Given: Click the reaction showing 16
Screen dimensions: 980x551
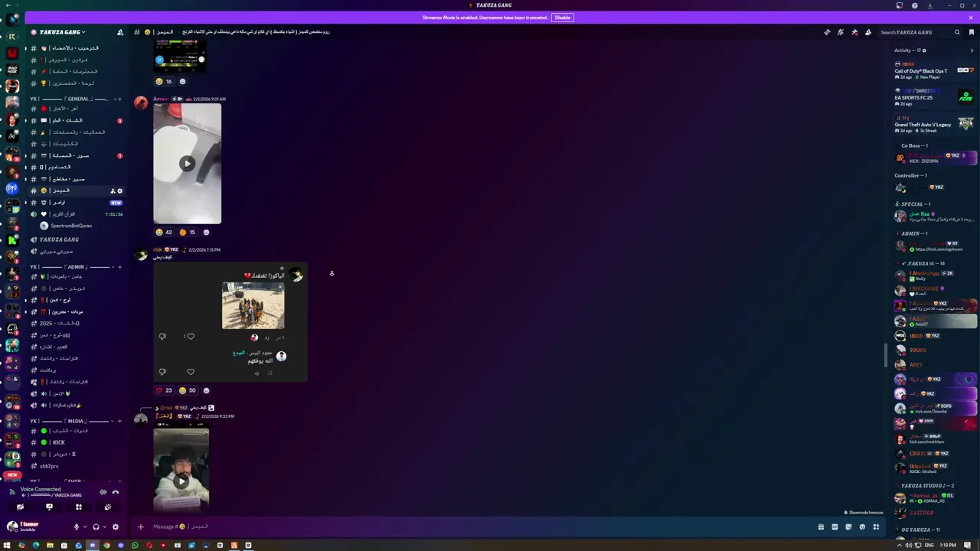Looking at the screenshot, I should (165, 81).
